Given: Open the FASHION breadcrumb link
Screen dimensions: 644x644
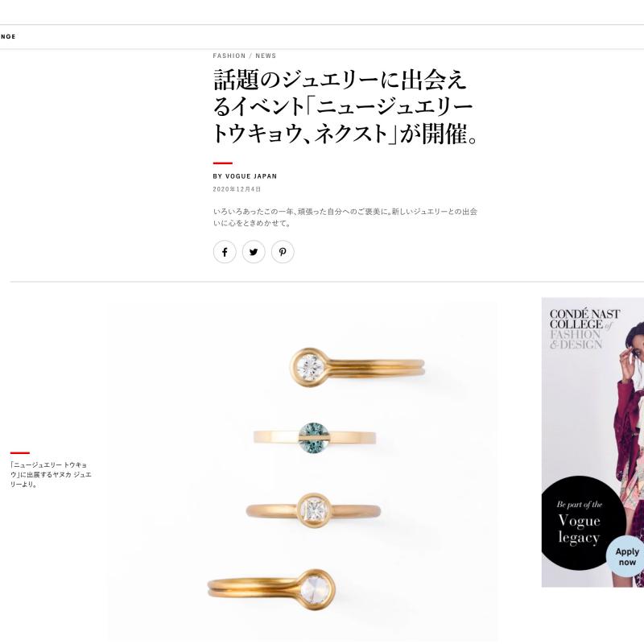Looking at the screenshot, I should point(229,56).
